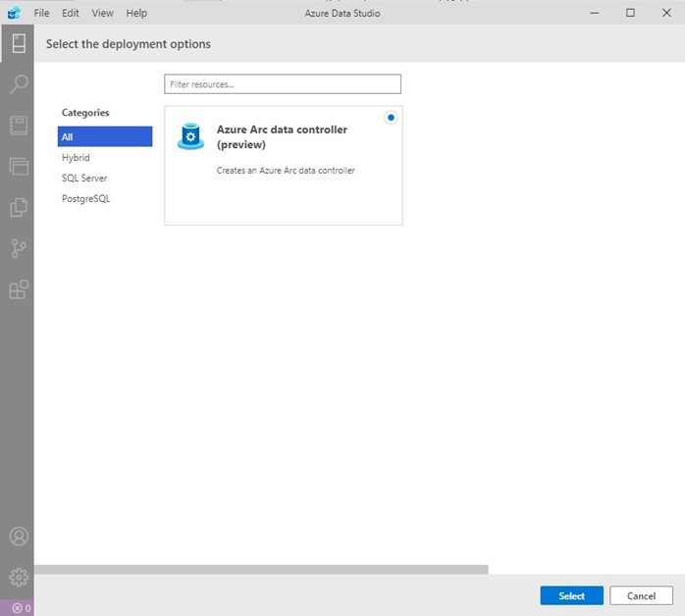
Task: Open the Source Control branch icon
Action: (x=19, y=248)
